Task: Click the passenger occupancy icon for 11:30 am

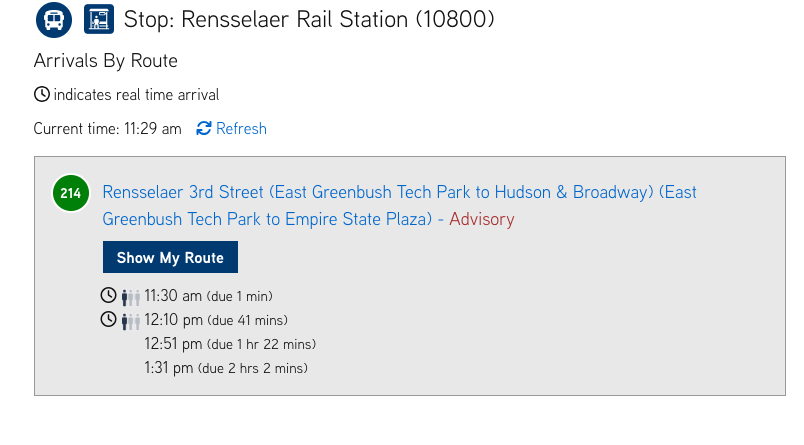Action: pos(131,297)
